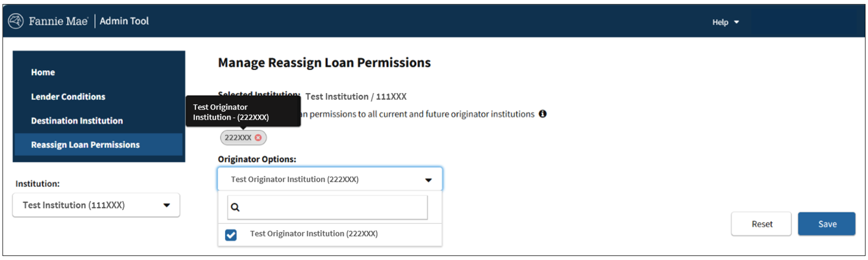Click the info icon beside originator institutions text
This screenshot has height=260, width=868.
pos(543,114)
